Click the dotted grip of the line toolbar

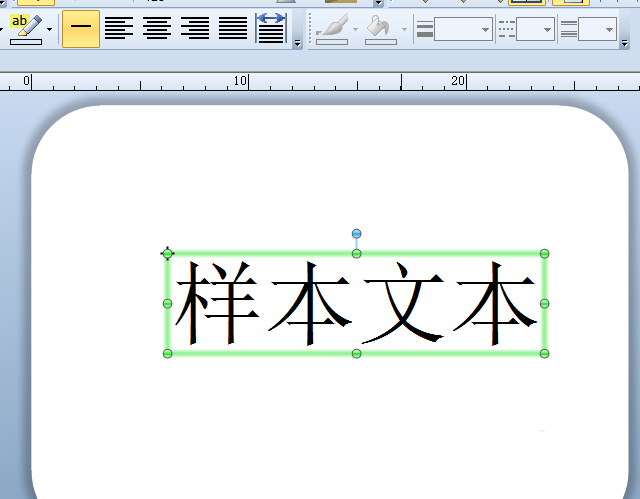(x=310, y=29)
